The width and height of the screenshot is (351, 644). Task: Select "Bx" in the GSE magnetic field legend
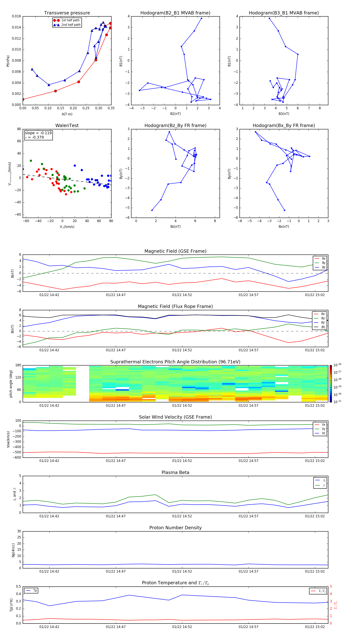click(320, 259)
